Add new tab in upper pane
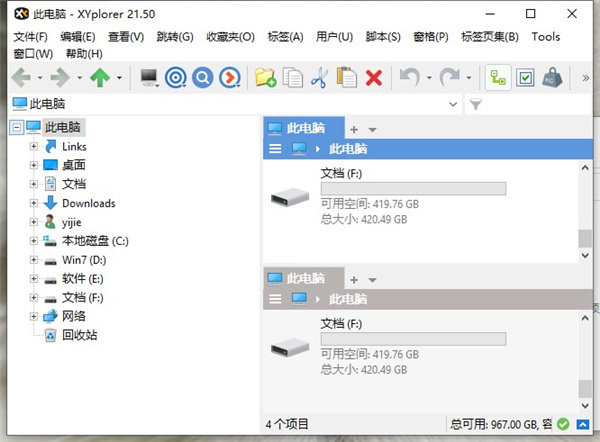The height and width of the screenshot is (442, 600). click(x=354, y=130)
